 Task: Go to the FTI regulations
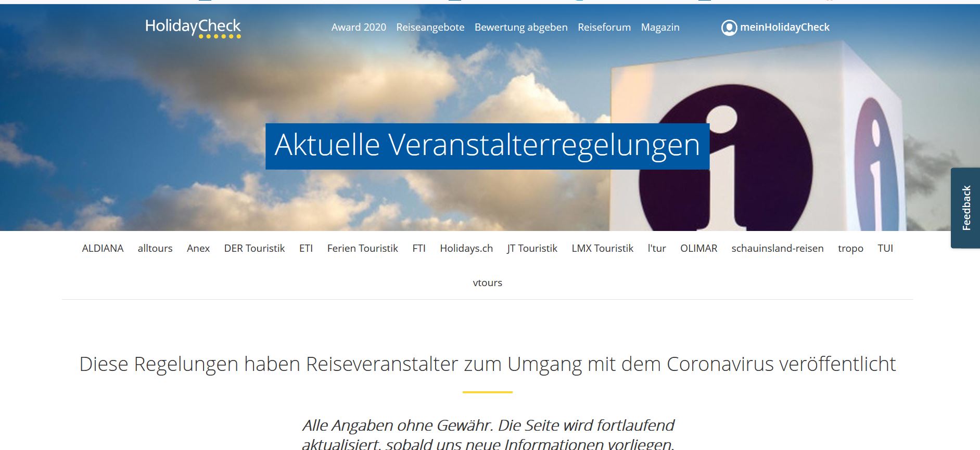[419, 248]
